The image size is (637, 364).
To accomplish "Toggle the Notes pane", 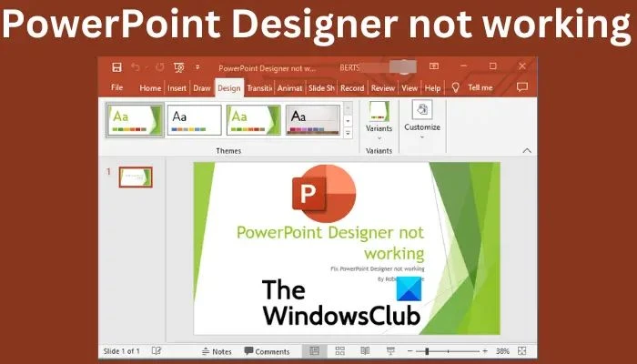I will click(216, 351).
